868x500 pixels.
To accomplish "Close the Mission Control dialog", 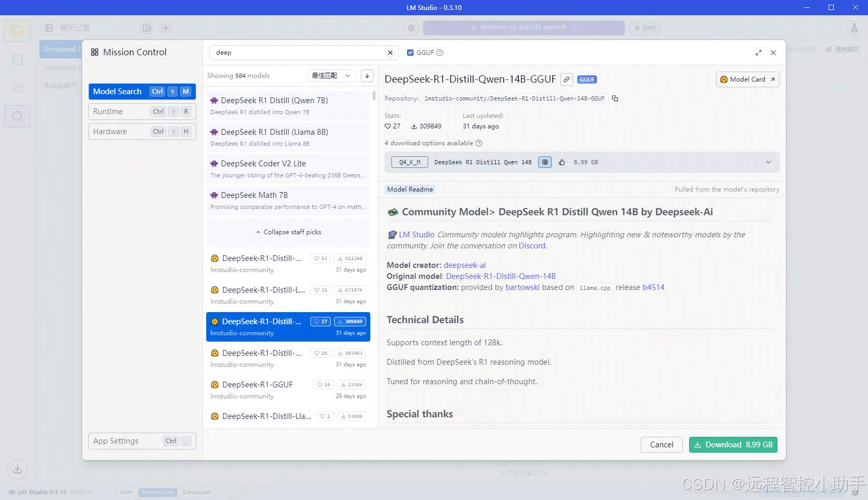I will click(x=773, y=53).
